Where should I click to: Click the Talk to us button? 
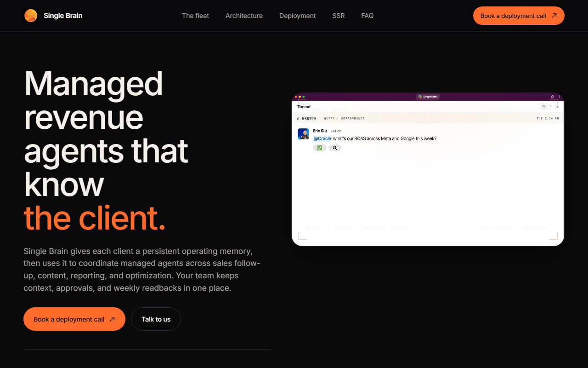click(156, 319)
